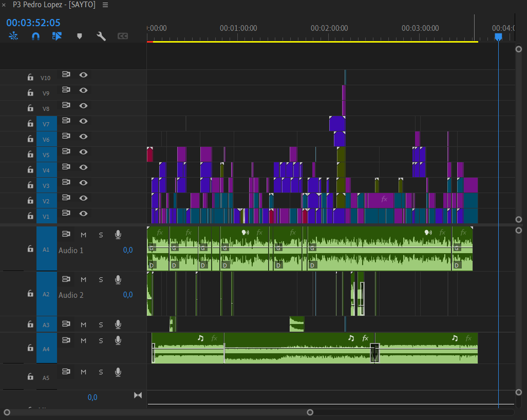This screenshot has height=420, width=527.
Task: Lock the A1 audio track
Action: [30, 249]
